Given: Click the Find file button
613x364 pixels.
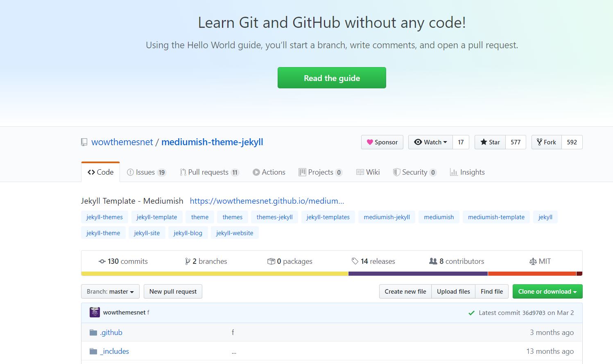Looking at the screenshot, I should click(x=492, y=292).
